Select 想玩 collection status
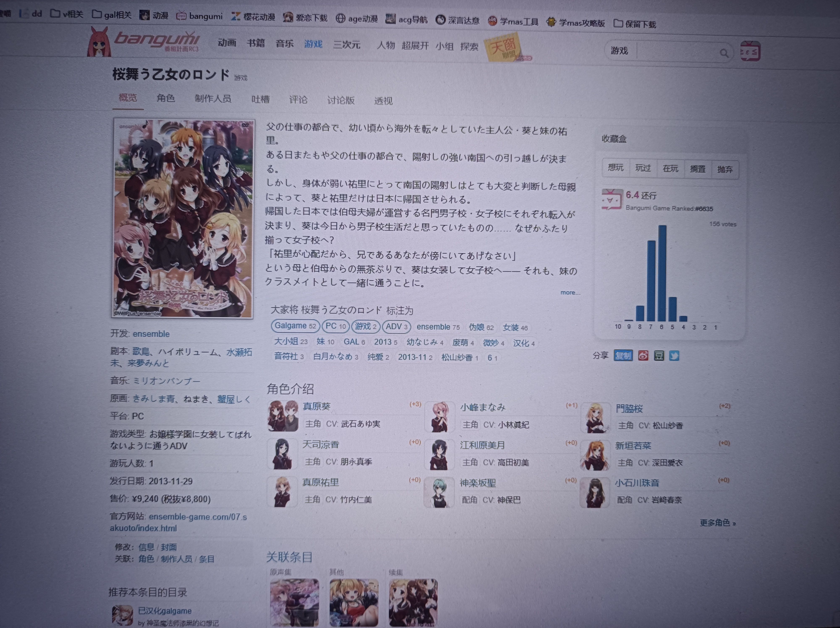Screen dimensions: 840x628 (616, 167)
